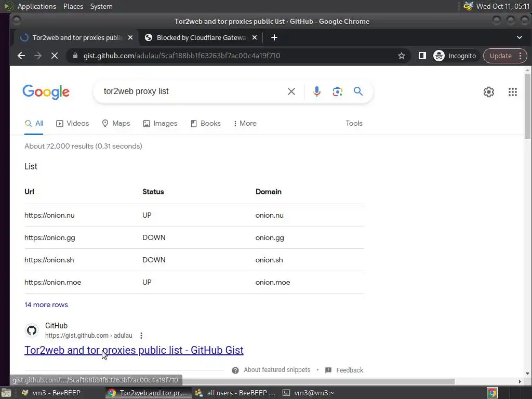This screenshot has height=399, width=532.
Task: Click the browser forward arrow
Action: [x=37, y=56]
